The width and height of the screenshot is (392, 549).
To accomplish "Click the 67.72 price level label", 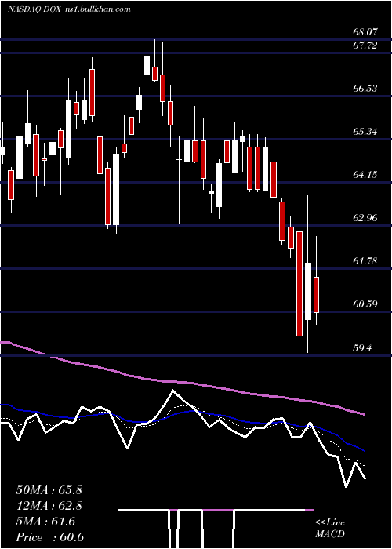I will (x=365, y=45).
